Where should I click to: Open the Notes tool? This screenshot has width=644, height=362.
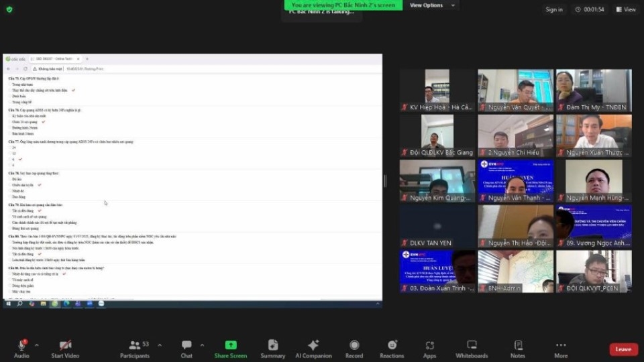pos(517,348)
